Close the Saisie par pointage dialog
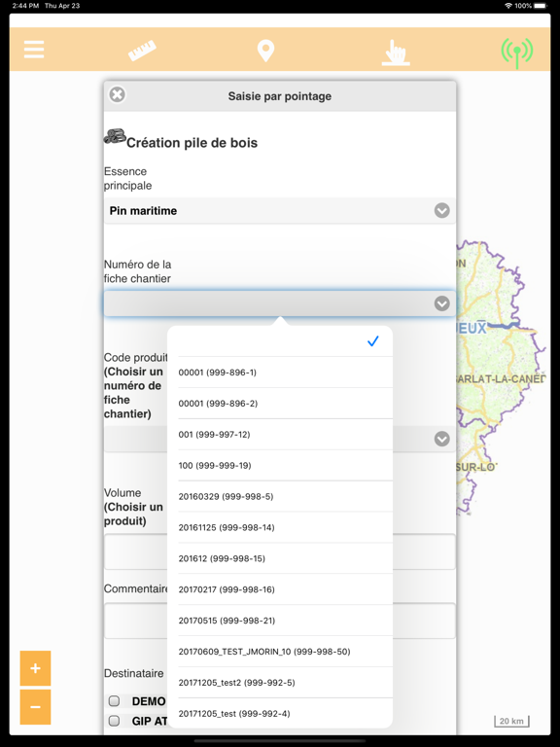 (117, 94)
